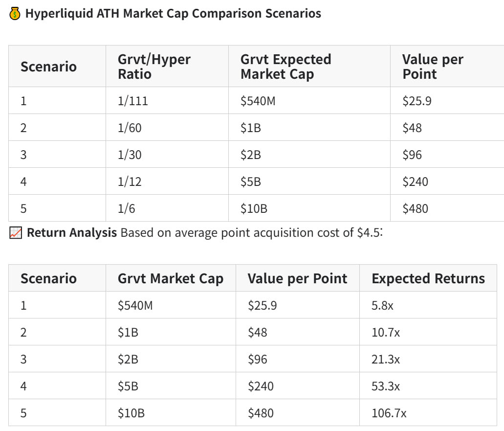
Task: Click the Grvt Expected Market Cap header
Action: pyautogui.click(x=285, y=67)
